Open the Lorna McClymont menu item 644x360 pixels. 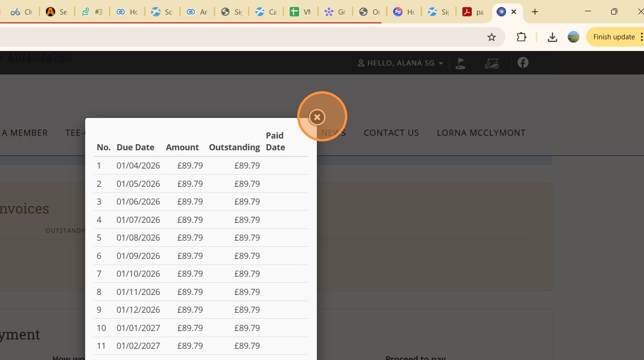(481, 133)
